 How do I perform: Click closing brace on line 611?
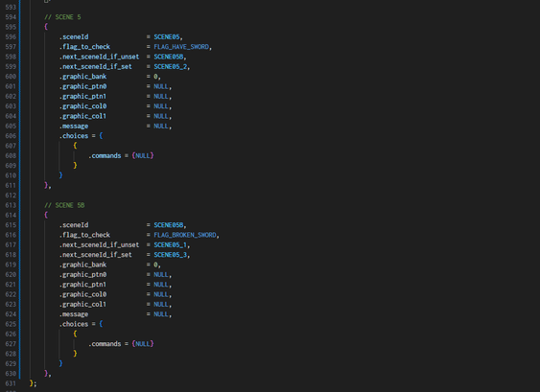pyautogui.click(x=46, y=186)
